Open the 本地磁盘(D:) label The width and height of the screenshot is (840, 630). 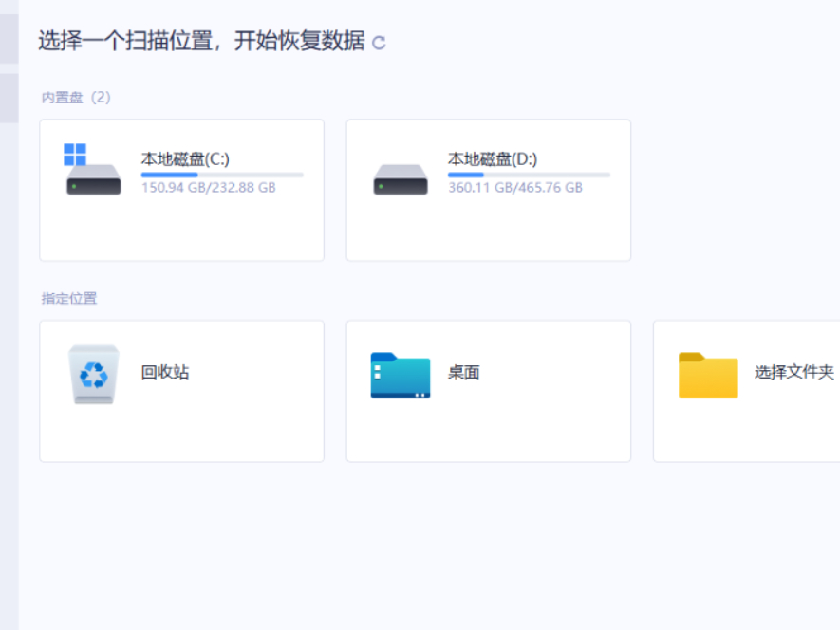493,159
